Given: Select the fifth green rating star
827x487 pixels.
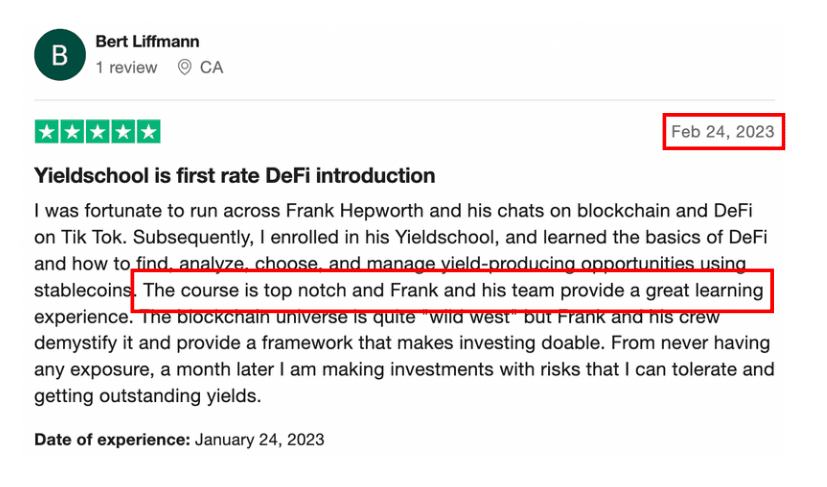Looking at the screenshot, I should pos(148,132).
